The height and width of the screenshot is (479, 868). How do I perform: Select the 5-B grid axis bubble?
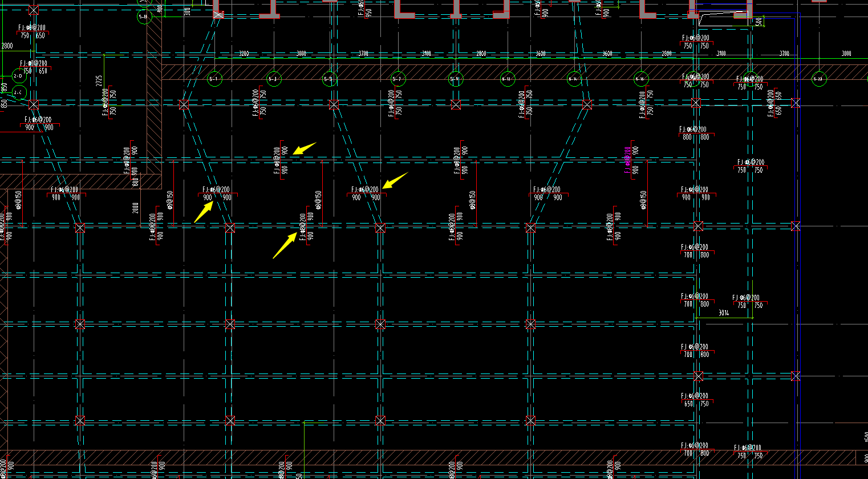click(x=144, y=17)
